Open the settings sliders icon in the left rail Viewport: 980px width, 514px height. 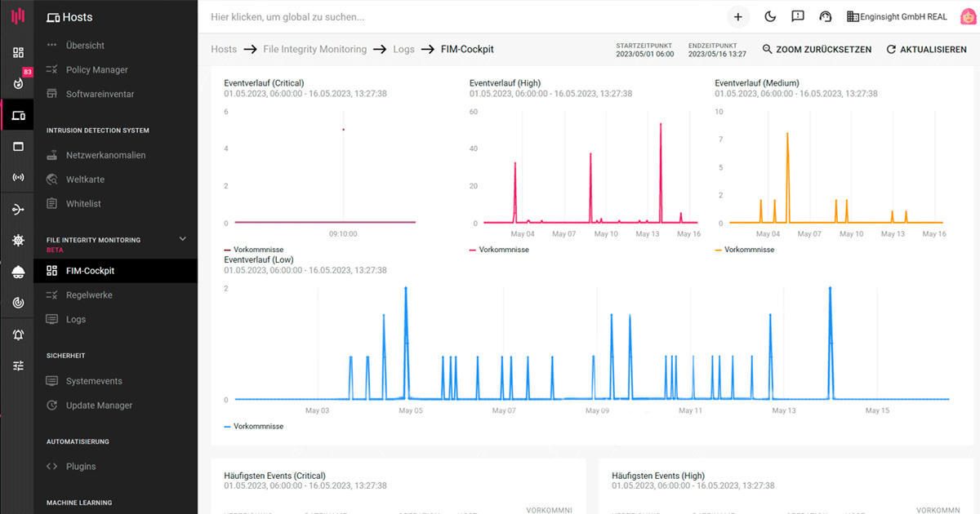[x=18, y=366]
